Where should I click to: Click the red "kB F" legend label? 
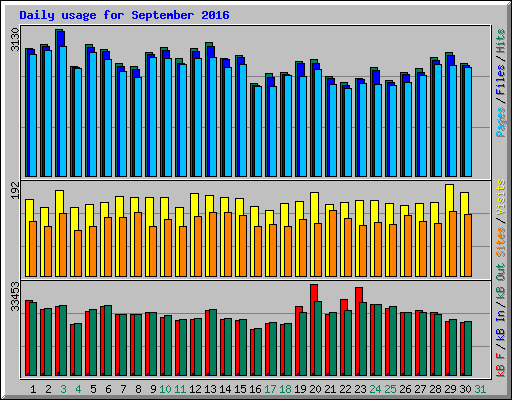coord(501,364)
